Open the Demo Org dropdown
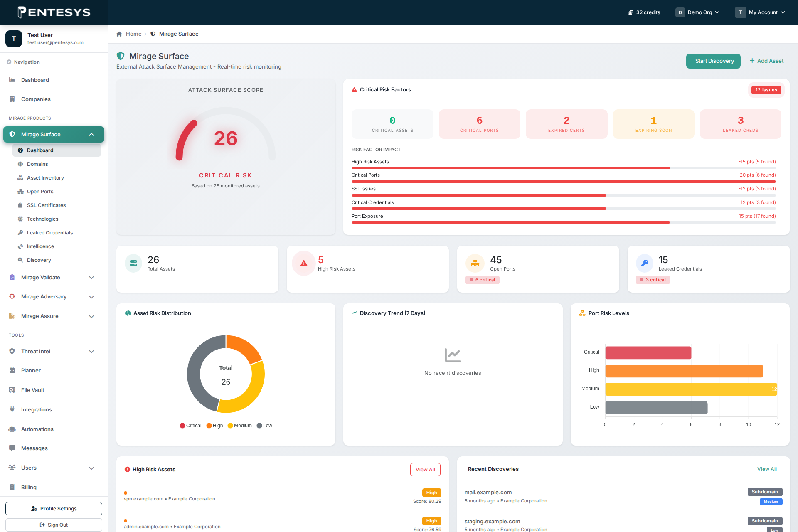The width and height of the screenshot is (798, 532). point(697,12)
